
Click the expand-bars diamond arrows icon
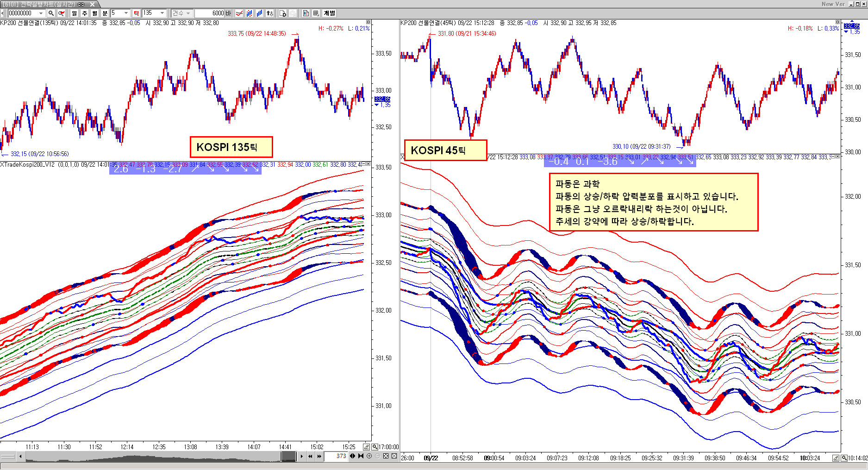click(x=353, y=456)
